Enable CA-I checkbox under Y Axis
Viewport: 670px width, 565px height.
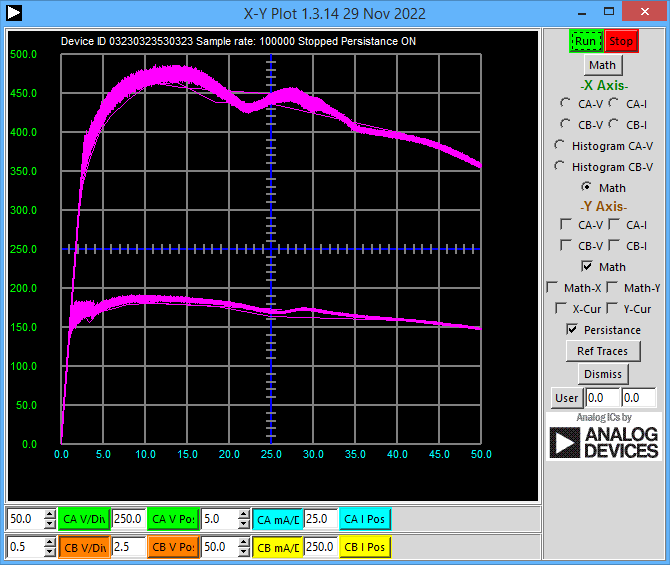[x=616, y=225]
